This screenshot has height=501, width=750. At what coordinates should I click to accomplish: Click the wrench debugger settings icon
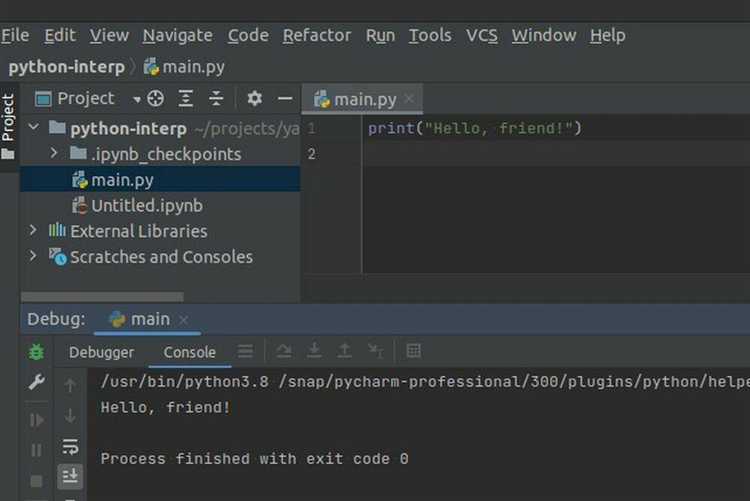pyautogui.click(x=37, y=383)
